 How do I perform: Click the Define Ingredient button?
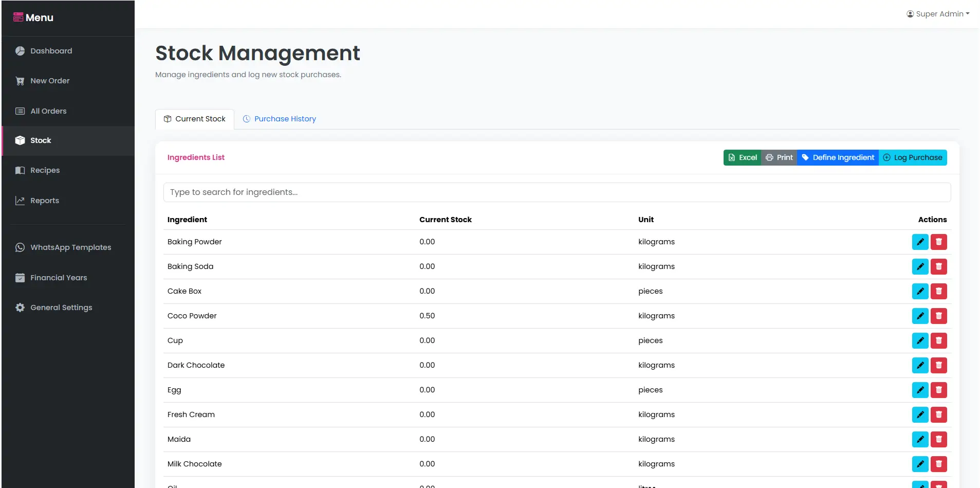(x=837, y=157)
